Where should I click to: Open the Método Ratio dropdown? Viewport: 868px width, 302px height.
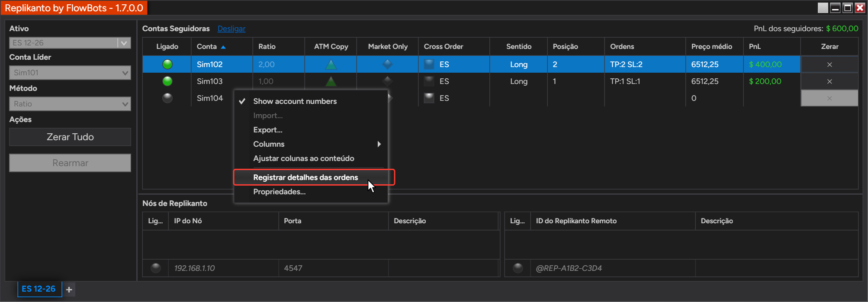(x=70, y=104)
